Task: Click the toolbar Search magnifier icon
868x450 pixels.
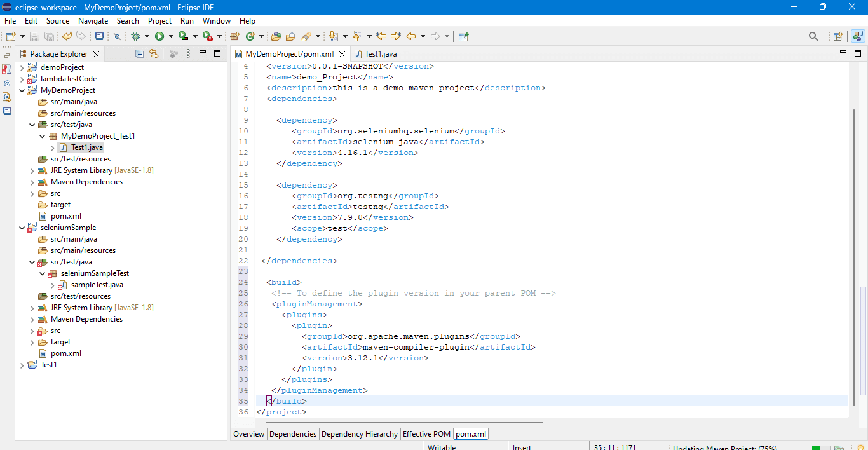Action: point(813,37)
